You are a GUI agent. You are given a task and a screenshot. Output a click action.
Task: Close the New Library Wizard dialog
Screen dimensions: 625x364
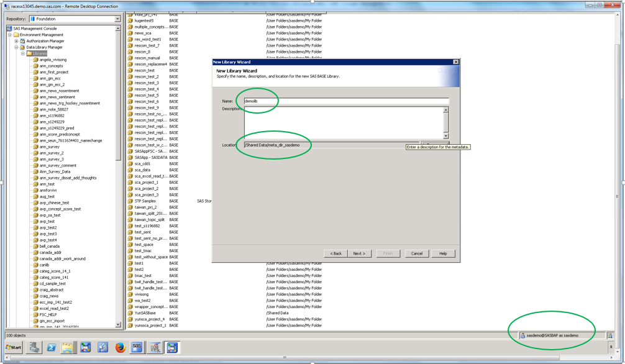tap(456, 61)
